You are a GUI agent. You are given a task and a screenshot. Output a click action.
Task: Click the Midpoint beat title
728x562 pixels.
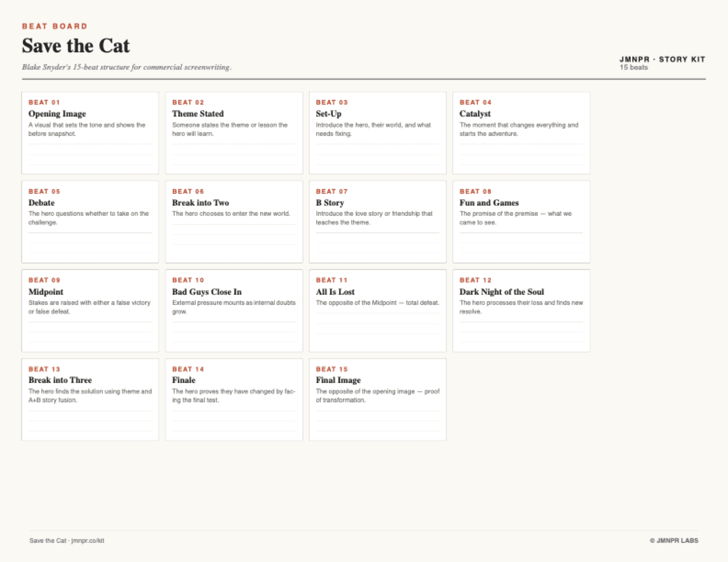pos(46,292)
